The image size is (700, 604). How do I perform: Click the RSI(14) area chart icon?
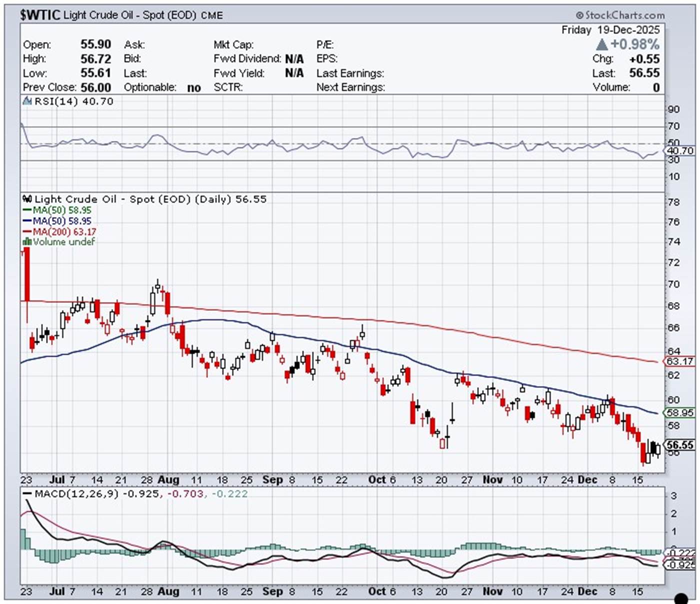[27, 101]
